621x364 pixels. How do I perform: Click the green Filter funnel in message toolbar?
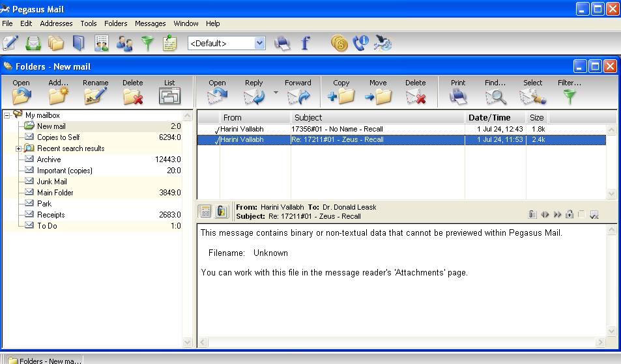click(569, 97)
